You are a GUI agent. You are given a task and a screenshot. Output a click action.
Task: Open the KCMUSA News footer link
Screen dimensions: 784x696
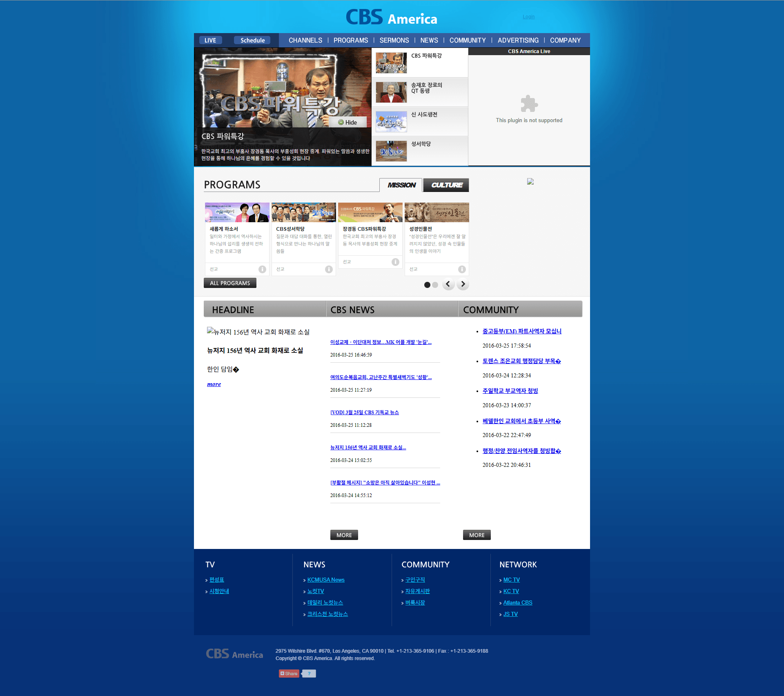(x=326, y=580)
